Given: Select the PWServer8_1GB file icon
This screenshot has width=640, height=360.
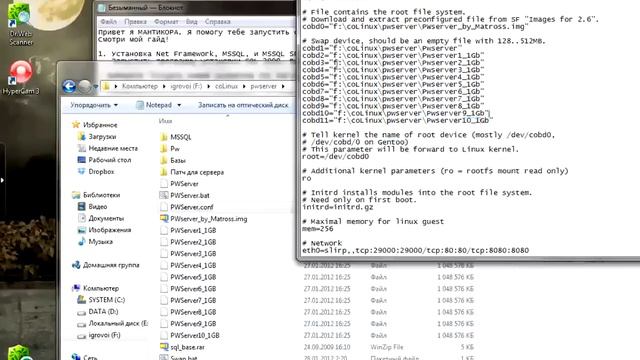Looking at the screenshot, I should [164, 312].
